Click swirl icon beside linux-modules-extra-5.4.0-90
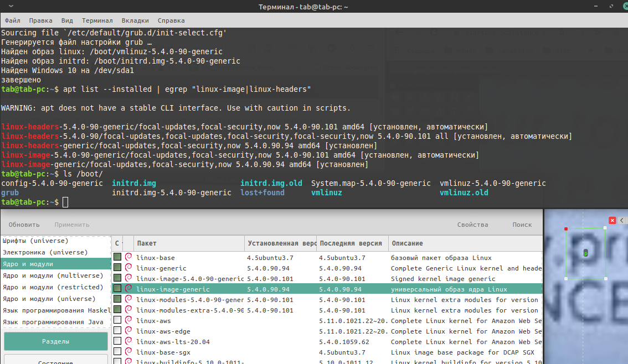The height and width of the screenshot is (364, 628). point(128,309)
